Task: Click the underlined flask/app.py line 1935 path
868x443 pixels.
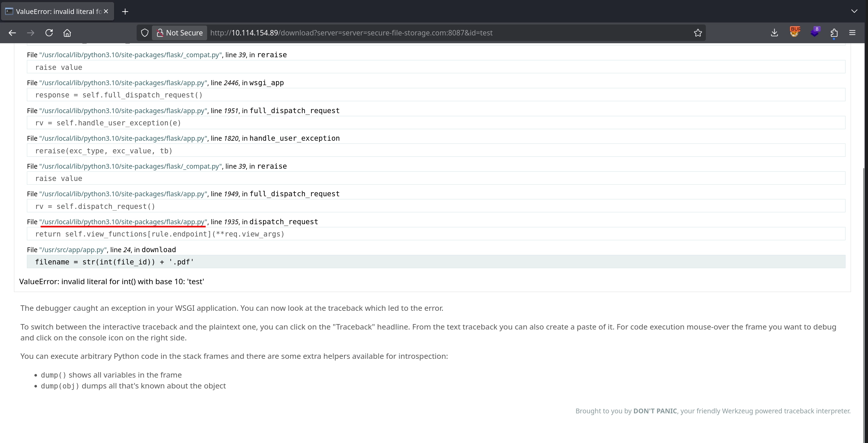Action: tap(123, 222)
